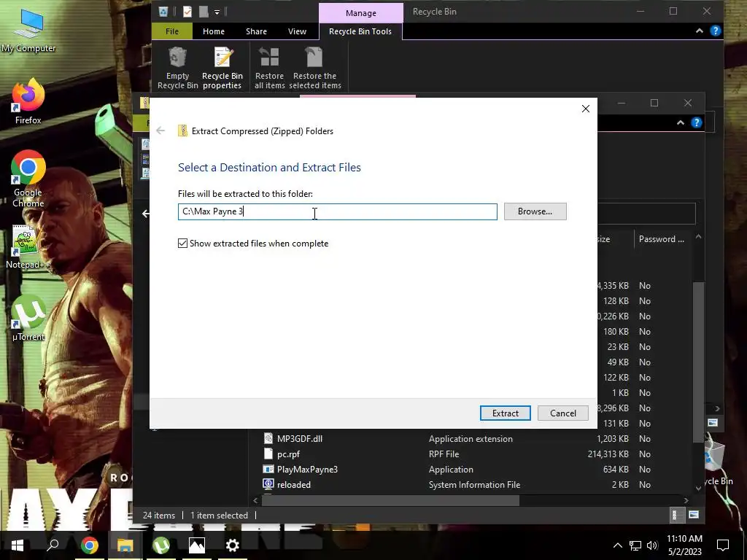Open File tab in Recycle Bin window
Viewport: 747px width, 560px height.
[172, 31]
